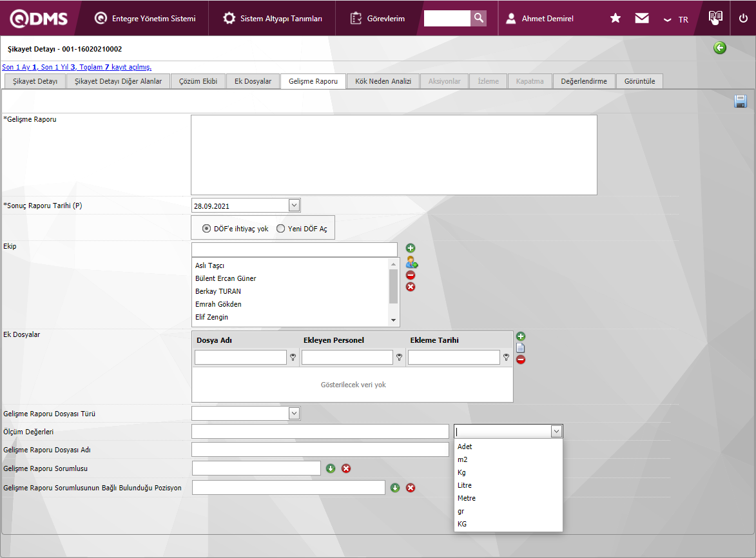Open the Çözüm Ekibi tab
Viewport: 756px width, 558px height.
tap(198, 81)
